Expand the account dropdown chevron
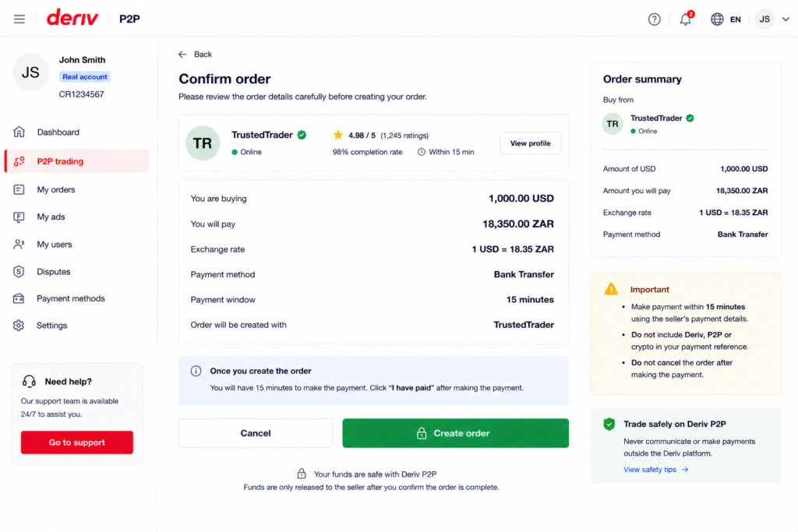This screenshot has width=798, height=532. coord(786,19)
